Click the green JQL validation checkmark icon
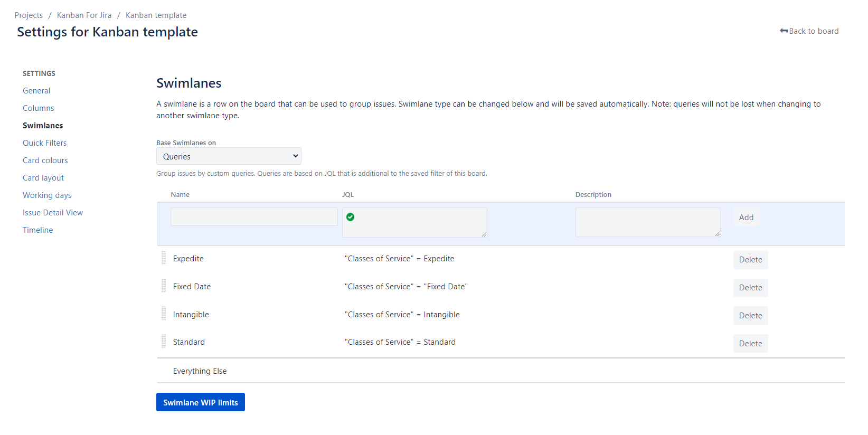This screenshot has height=435, width=868. 350,217
